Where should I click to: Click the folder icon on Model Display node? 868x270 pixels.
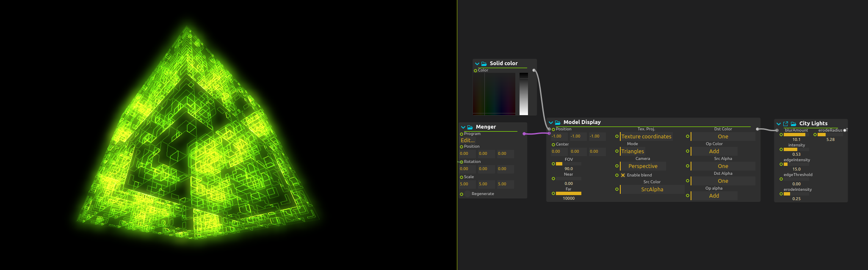tap(558, 122)
